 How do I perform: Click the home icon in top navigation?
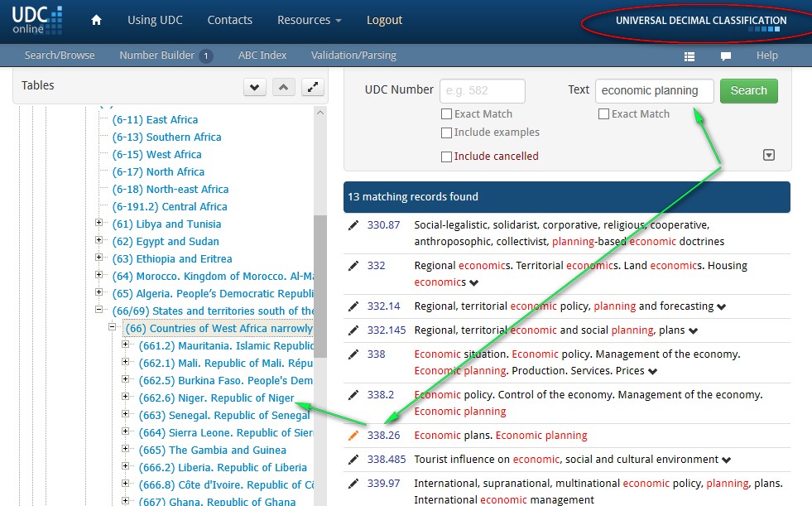click(x=96, y=20)
